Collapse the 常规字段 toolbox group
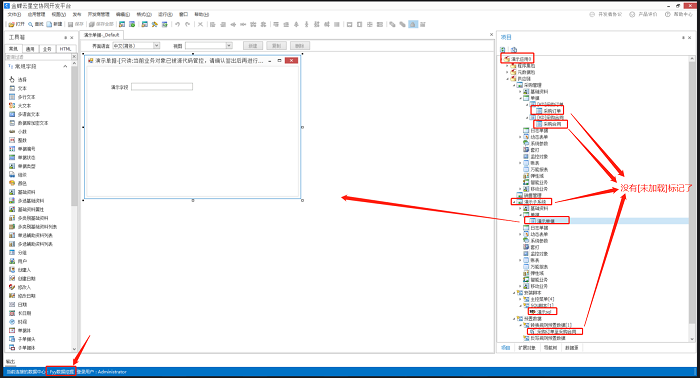The image size is (700, 378). 65,66
